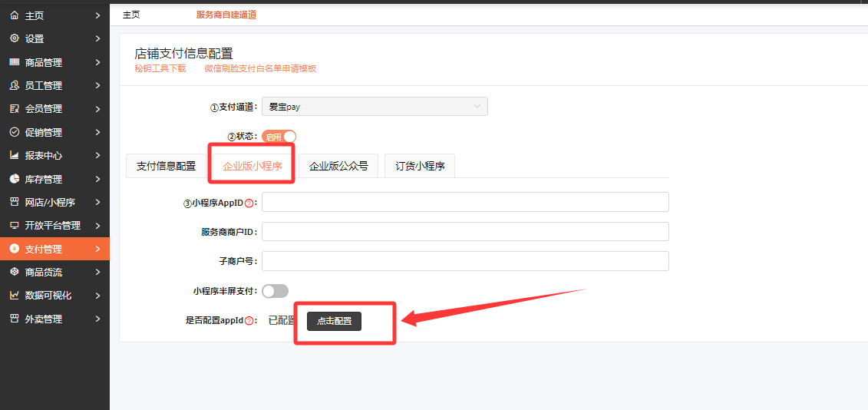Expand the 外卖管理 sidebar chevron
The width and height of the screenshot is (868, 410).
pyautogui.click(x=97, y=319)
